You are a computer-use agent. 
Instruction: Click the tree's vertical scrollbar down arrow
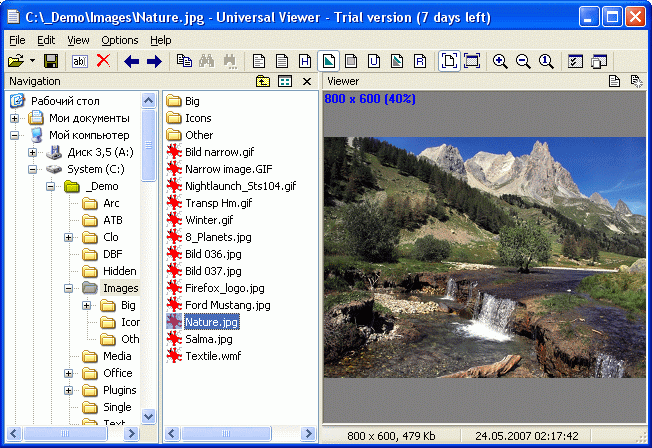[148, 416]
